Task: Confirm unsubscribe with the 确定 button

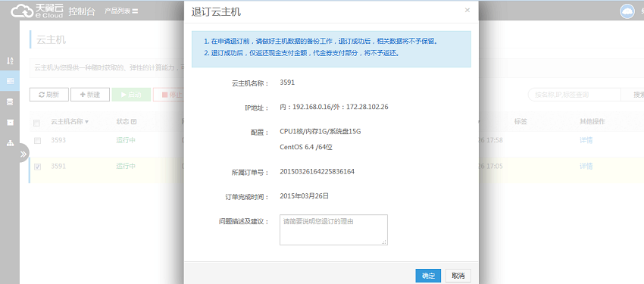Action: (428, 276)
